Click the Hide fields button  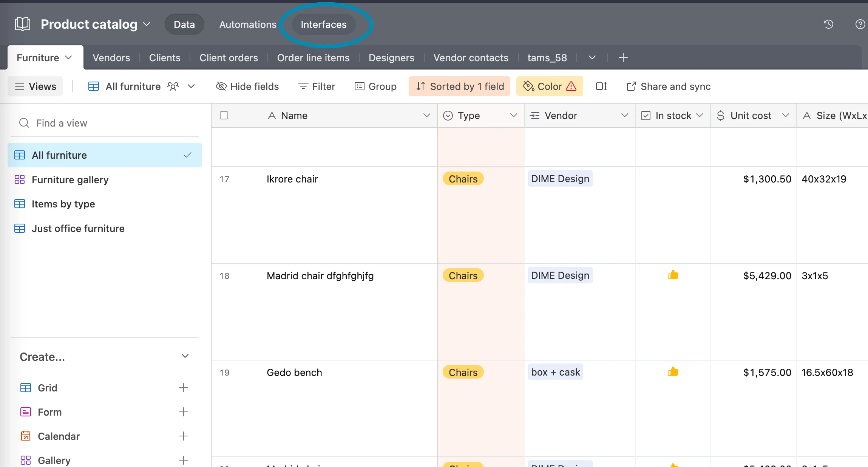point(247,87)
